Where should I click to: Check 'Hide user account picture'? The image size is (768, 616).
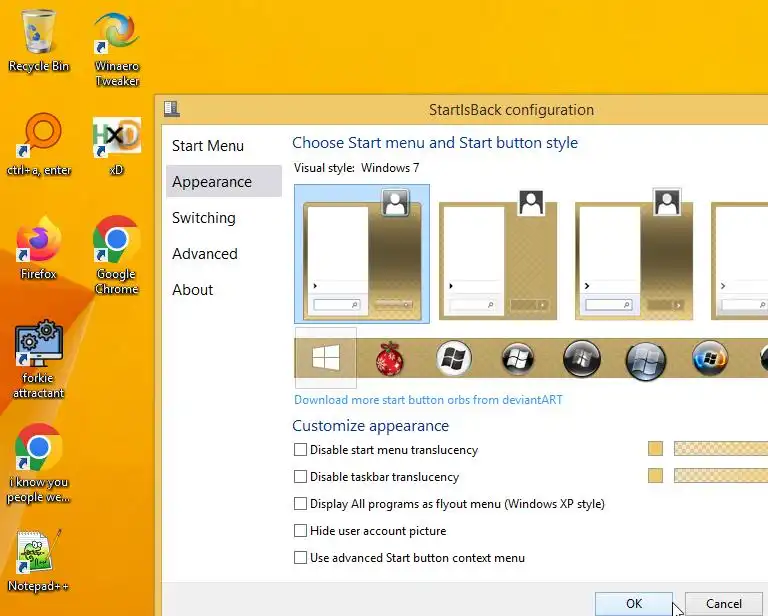pyautogui.click(x=300, y=530)
